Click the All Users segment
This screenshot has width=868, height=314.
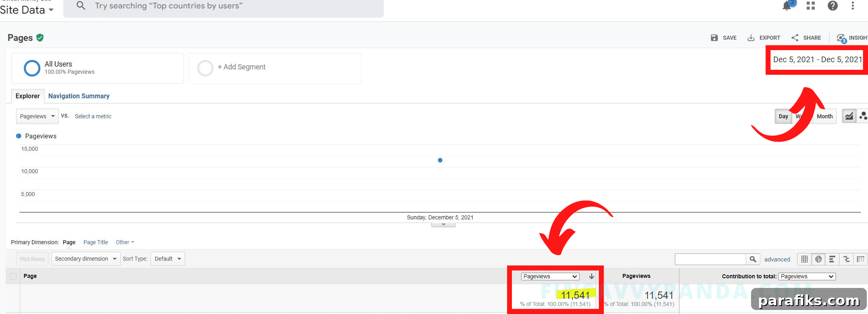(x=97, y=68)
